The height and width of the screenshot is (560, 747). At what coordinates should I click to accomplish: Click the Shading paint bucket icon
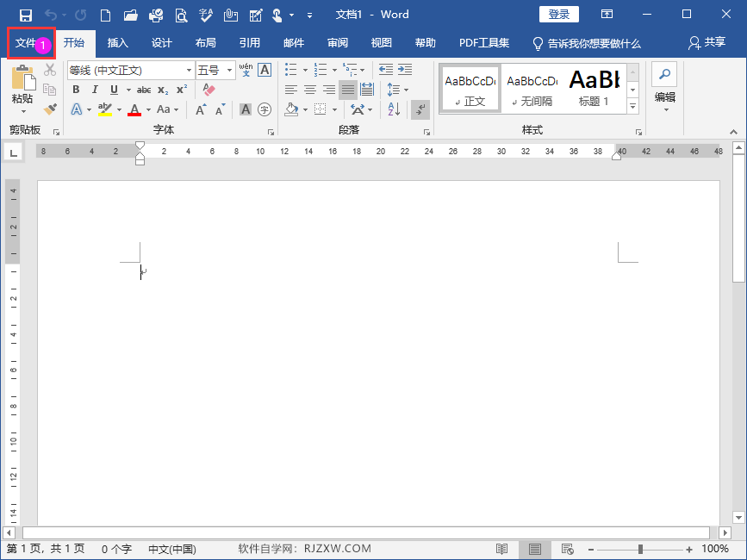click(x=291, y=109)
